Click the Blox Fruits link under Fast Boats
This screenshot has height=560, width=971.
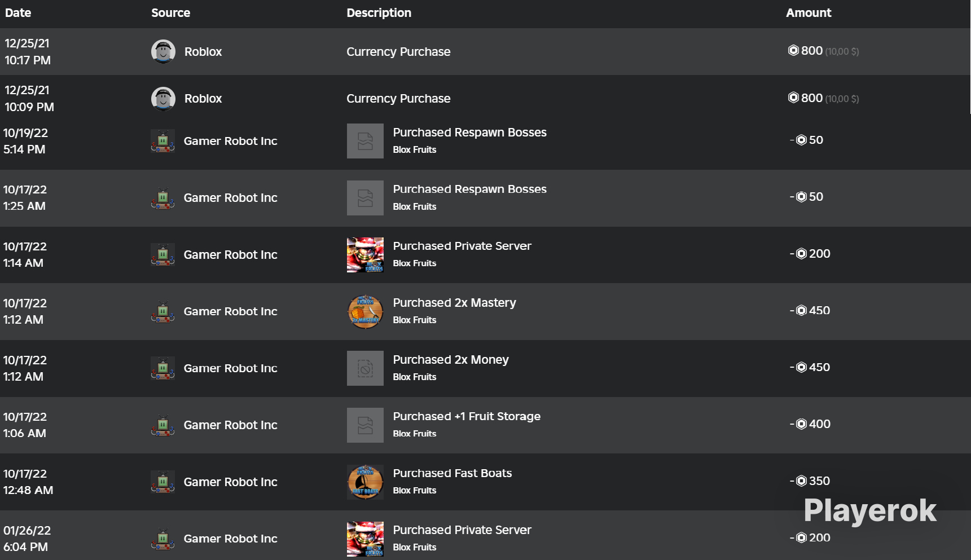coord(415,491)
